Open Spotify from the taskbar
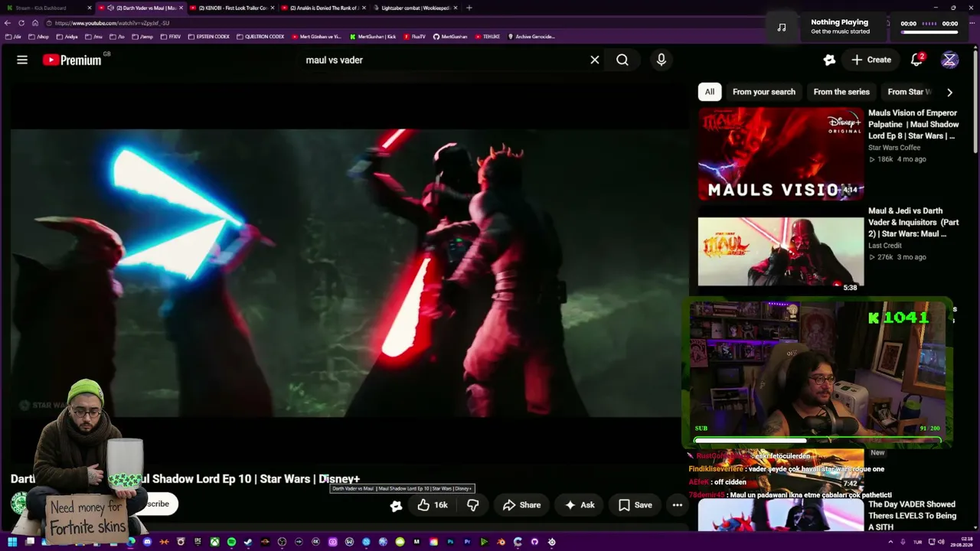This screenshot has height=551, width=980. [x=231, y=542]
